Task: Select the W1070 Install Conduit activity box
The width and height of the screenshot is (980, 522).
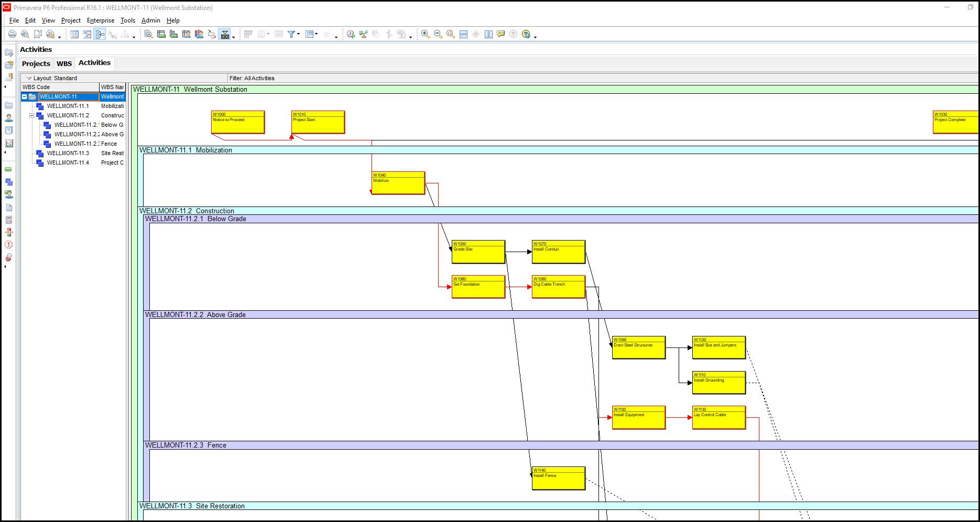Action: (x=559, y=252)
